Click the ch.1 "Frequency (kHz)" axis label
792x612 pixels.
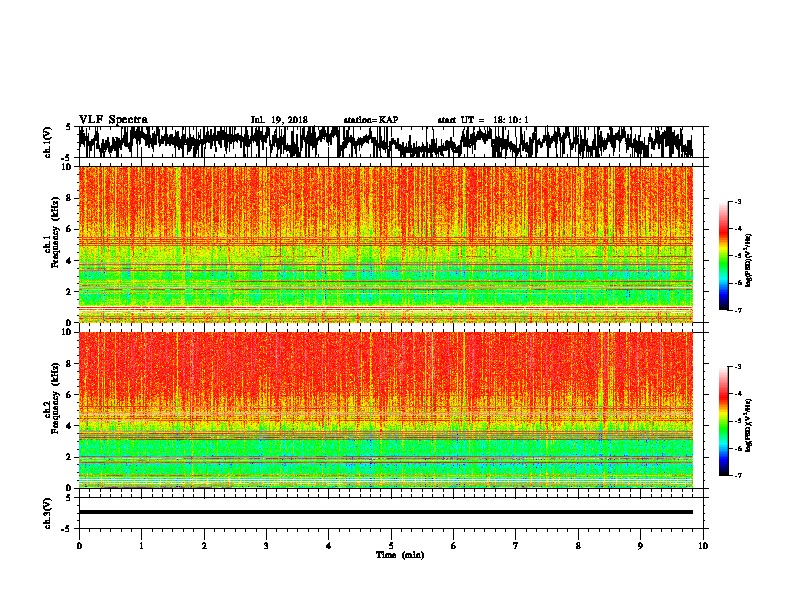tap(55, 233)
